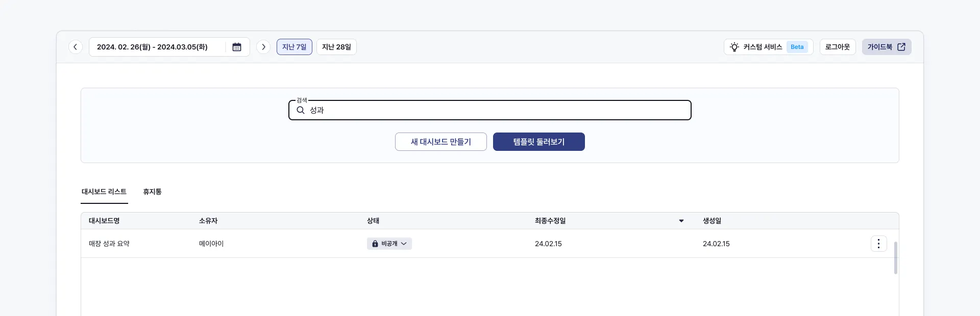Click the 로그아웃 button
Viewport: 980px width, 316px height.
click(838, 47)
